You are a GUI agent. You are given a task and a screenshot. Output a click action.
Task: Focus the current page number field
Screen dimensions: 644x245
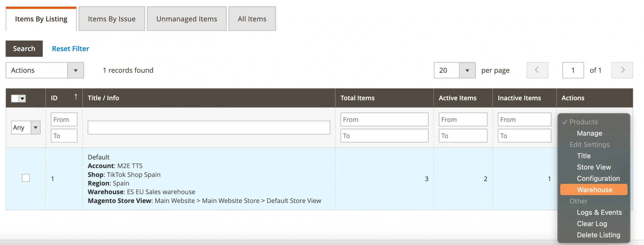573,70
